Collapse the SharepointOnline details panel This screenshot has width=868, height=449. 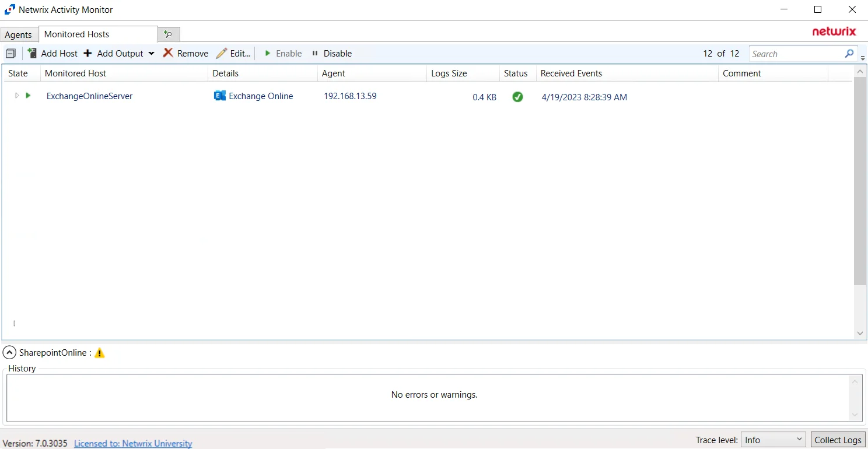[x=9, y=353]
